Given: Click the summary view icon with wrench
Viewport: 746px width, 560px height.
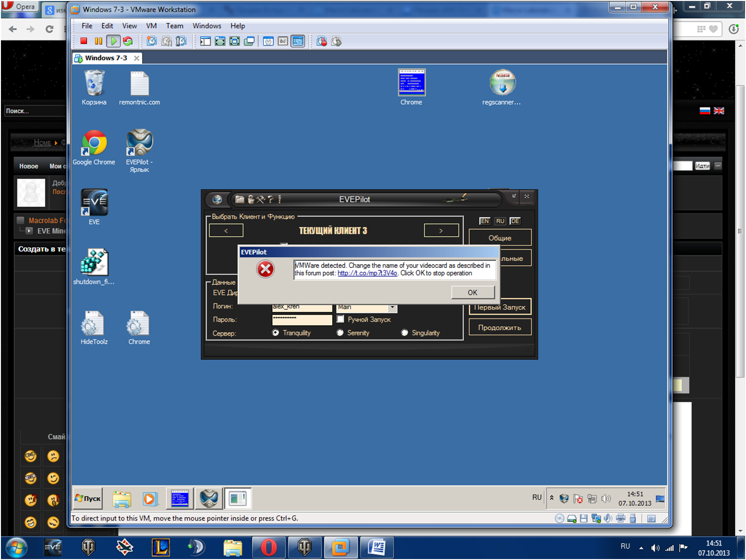Looking at the screenshot, I should 268,41.
